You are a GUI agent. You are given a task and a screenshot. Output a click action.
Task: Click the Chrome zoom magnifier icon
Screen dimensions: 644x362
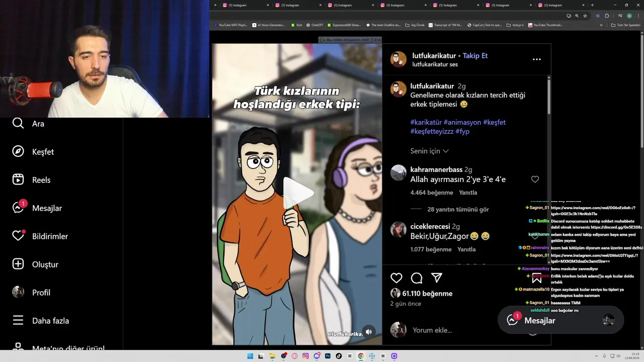click(577, 16)
